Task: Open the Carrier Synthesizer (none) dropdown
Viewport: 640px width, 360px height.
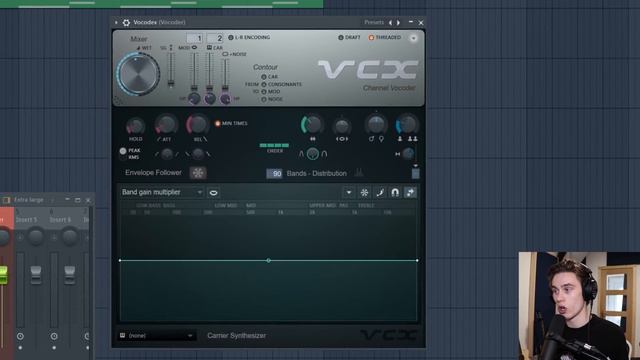Action: [156, 336]
